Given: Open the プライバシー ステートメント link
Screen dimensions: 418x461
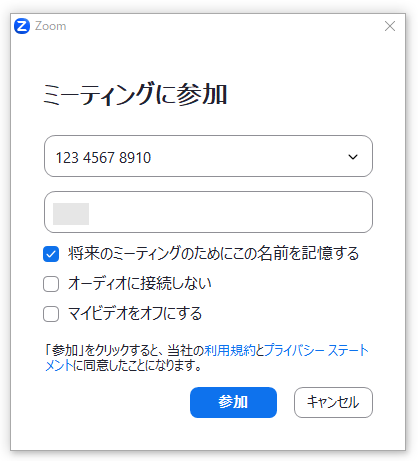Looking at the screenshot, I should pyautogui.click(x=316, y=350).
